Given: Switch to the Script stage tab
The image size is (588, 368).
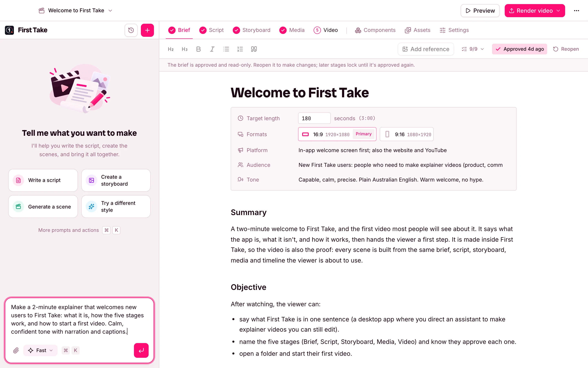Looking at the screenshot, I should pyautogui.click(x=211, y=30).
